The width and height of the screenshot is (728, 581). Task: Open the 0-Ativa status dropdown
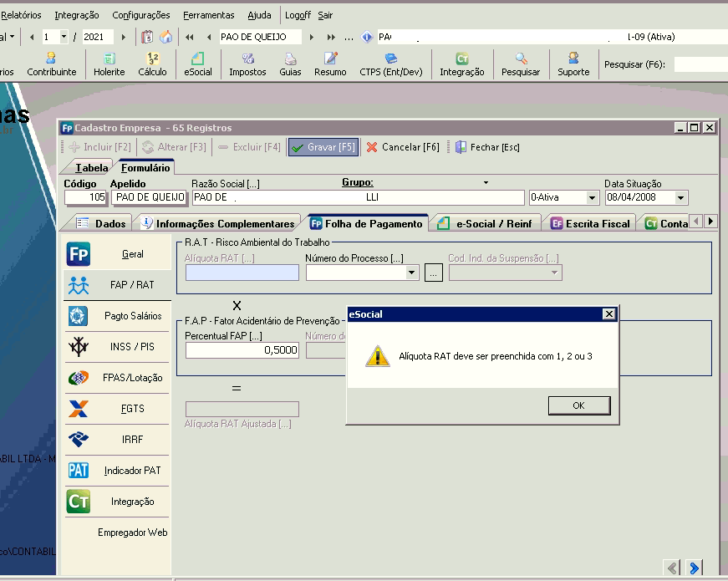pyautogui.click(x=593, y=198)
